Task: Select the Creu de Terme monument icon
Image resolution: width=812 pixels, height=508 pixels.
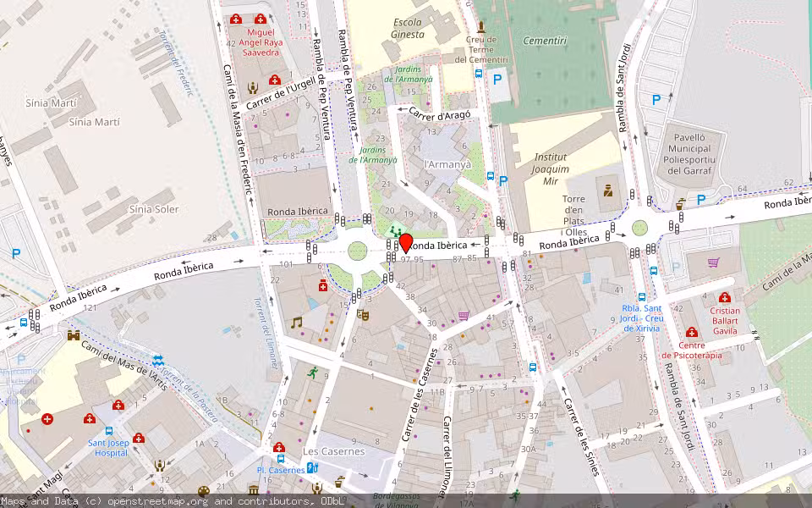Action: tap(481, 27)
